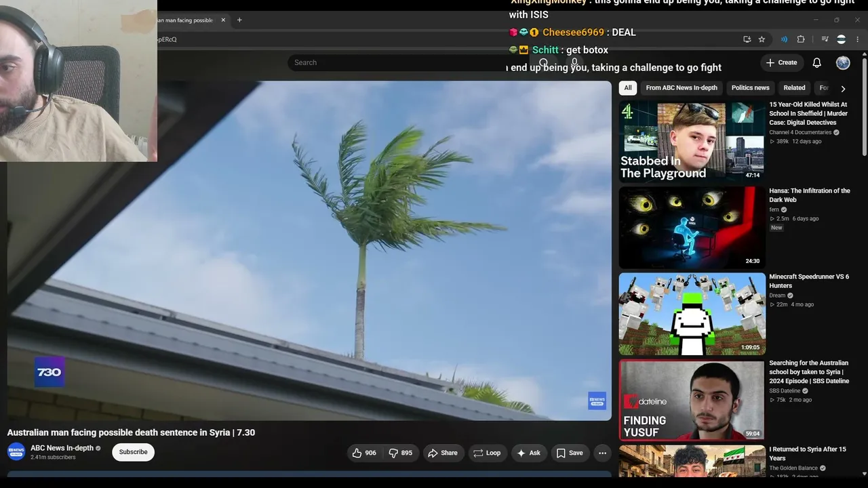Screen dimensions: 868x488
Task: Open the Hansa dark web video thumbnail
Action: (692, 227)
